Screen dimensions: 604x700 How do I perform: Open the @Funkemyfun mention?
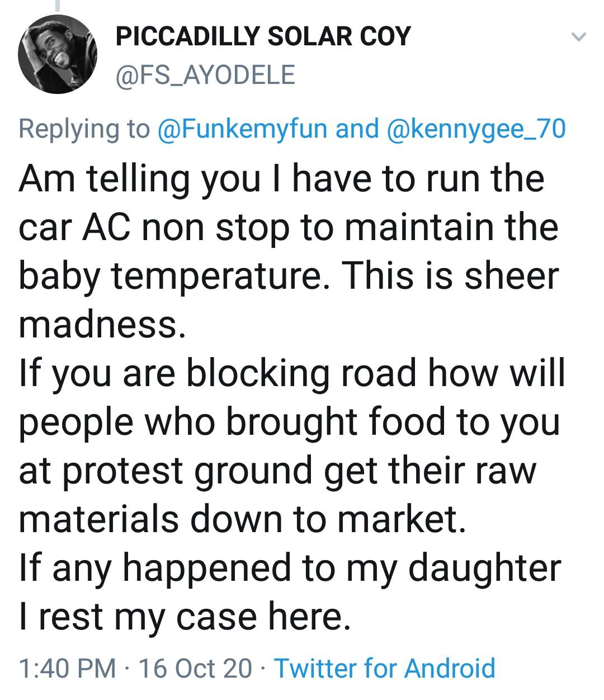click(x=243, y=128)
